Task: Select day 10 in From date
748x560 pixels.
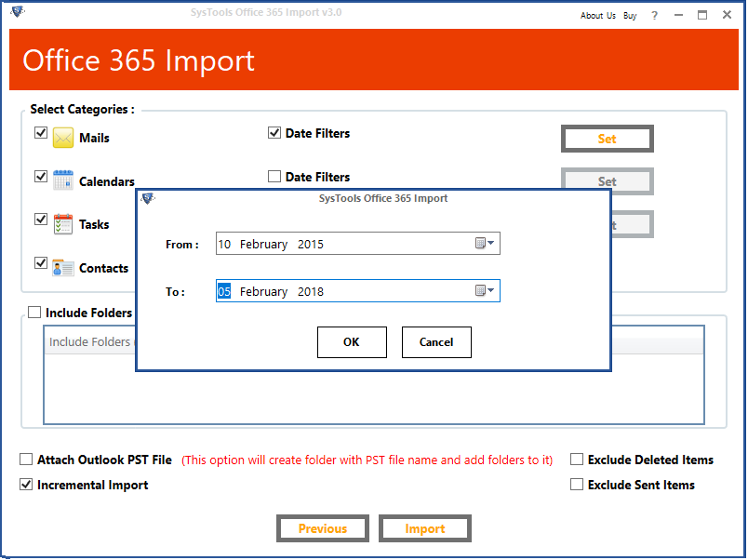Action: tap(224, 245)
